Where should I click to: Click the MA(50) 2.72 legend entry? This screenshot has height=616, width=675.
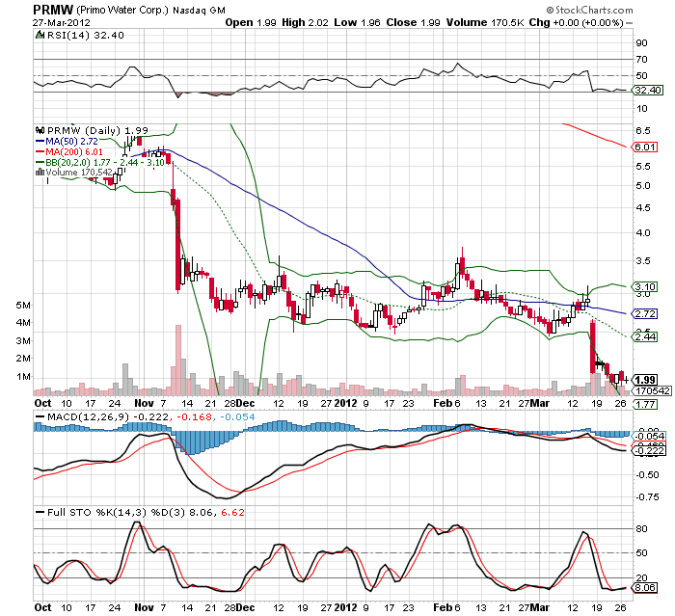pyautogui.click(x=67, y=141)
